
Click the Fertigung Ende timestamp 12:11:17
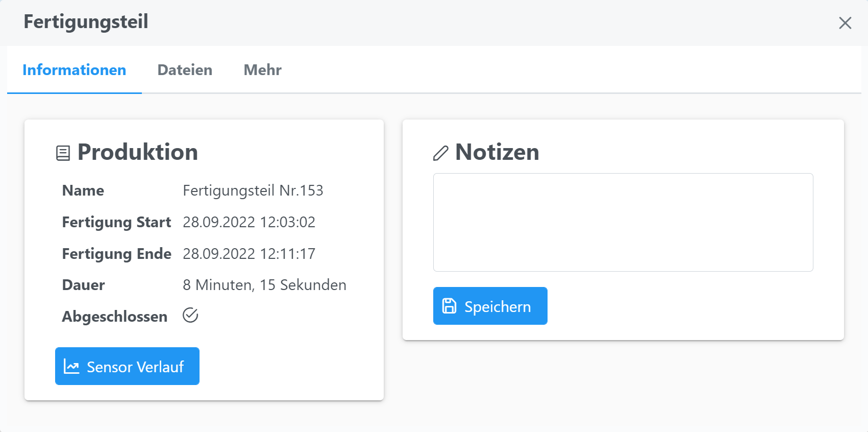coord(249,254)
